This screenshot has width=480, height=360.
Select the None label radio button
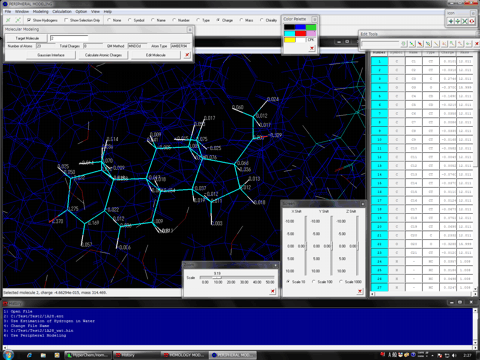click(109, 20)
